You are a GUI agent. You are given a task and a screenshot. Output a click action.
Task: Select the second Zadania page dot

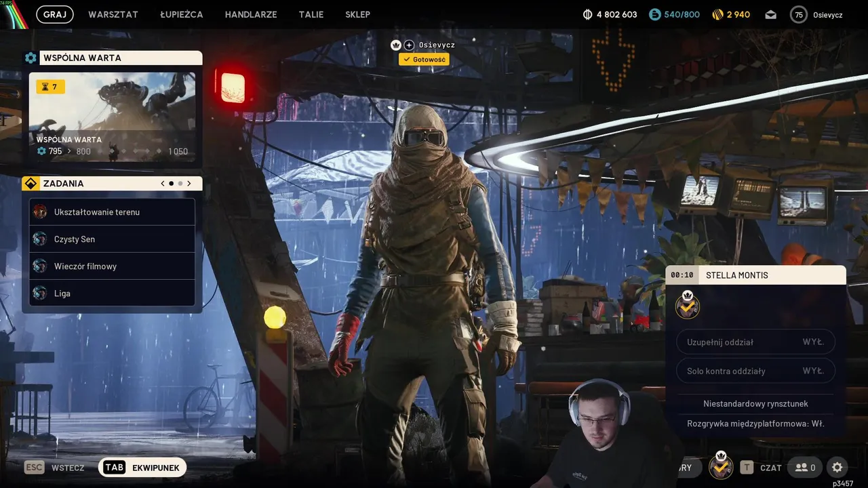180,184
